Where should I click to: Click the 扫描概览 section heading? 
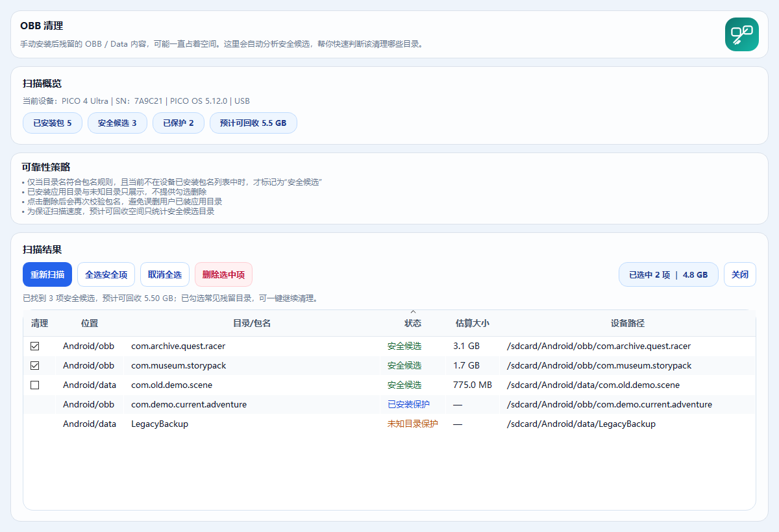pos(42,84)
